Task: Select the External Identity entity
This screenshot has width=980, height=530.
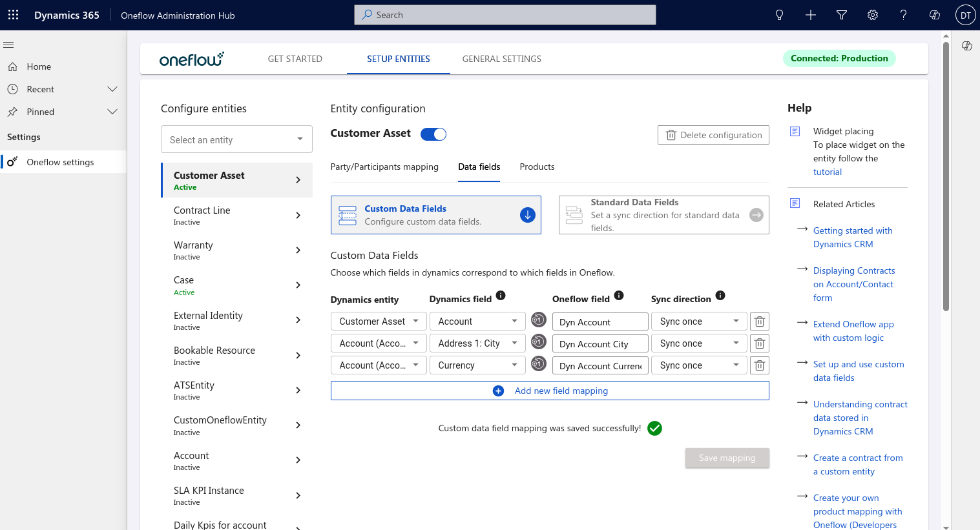Action: click(237, 320)
